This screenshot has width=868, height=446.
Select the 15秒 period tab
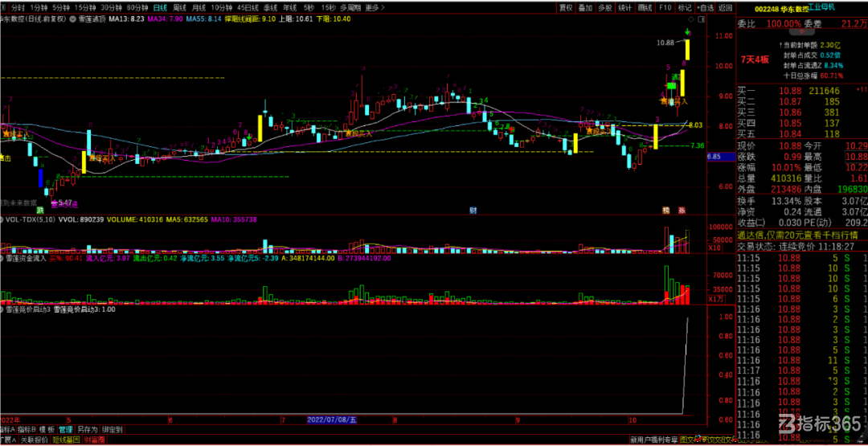(x=328, y=8)
